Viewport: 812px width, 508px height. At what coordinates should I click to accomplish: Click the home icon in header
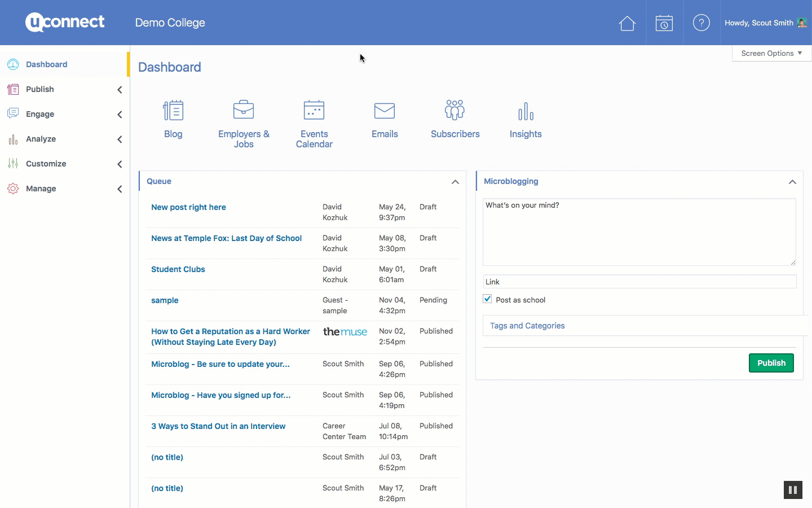click(x=627, y=23)
